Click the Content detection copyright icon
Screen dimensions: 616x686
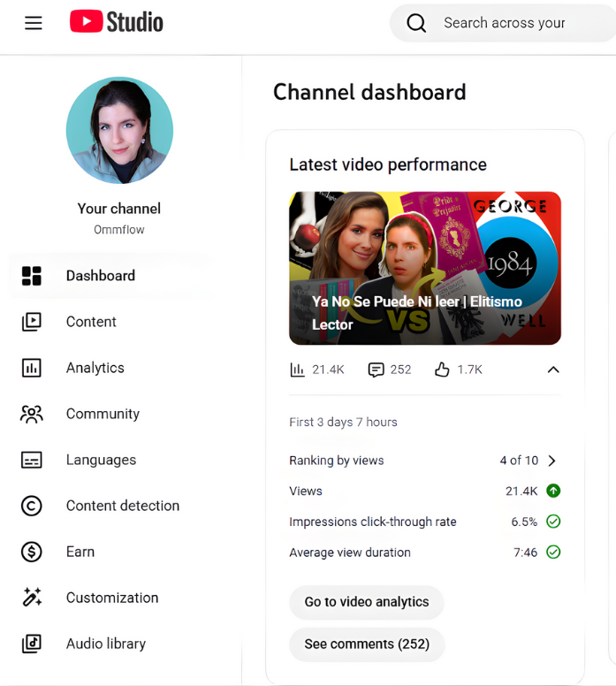pos(32,506)
